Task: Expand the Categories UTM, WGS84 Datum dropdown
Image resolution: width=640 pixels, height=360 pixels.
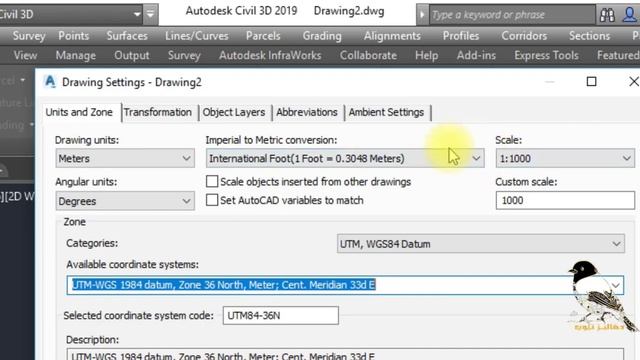Action: click(481, 244)
